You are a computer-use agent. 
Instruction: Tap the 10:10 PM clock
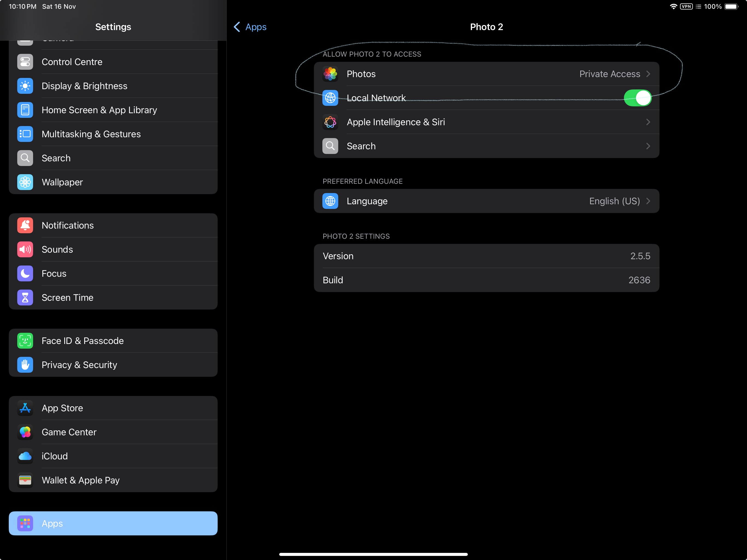22,6
